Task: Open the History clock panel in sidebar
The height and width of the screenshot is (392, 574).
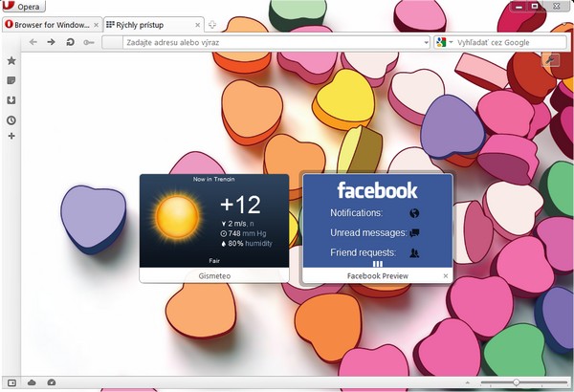Action: (x=11, y=120)
